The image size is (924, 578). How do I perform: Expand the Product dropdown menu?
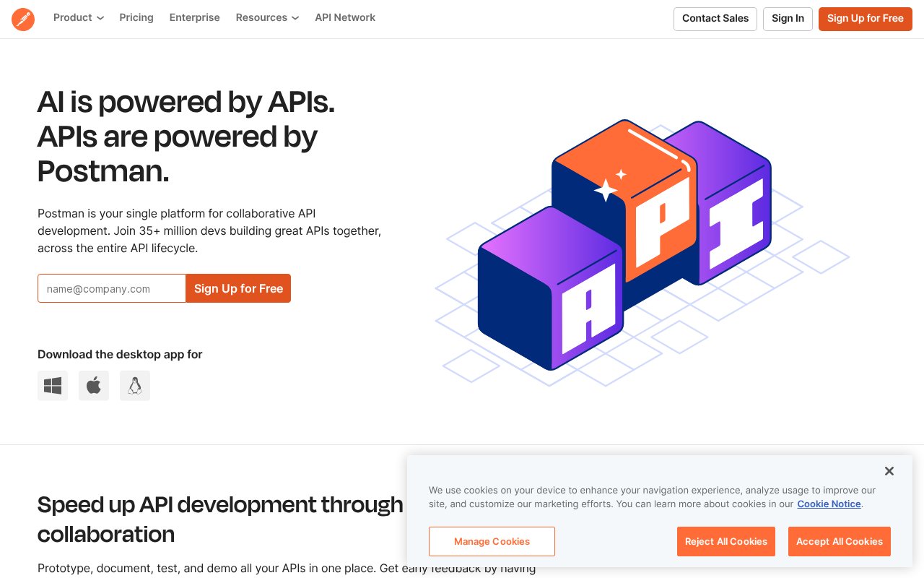(78, 17)
